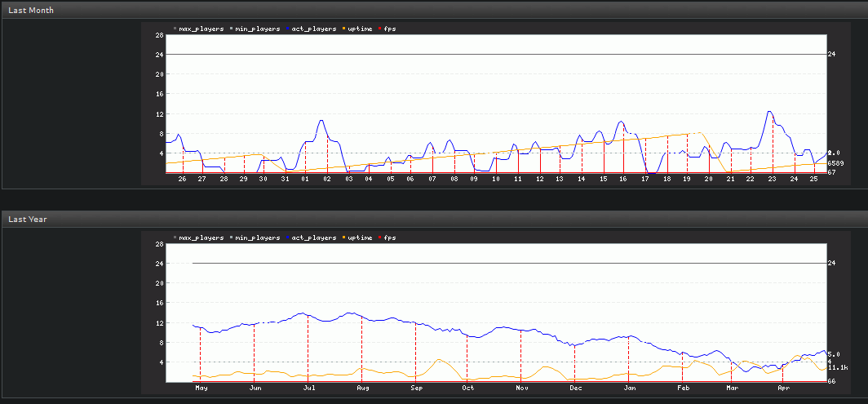Click act_players legend in Last Month chart

click(313, 29)
